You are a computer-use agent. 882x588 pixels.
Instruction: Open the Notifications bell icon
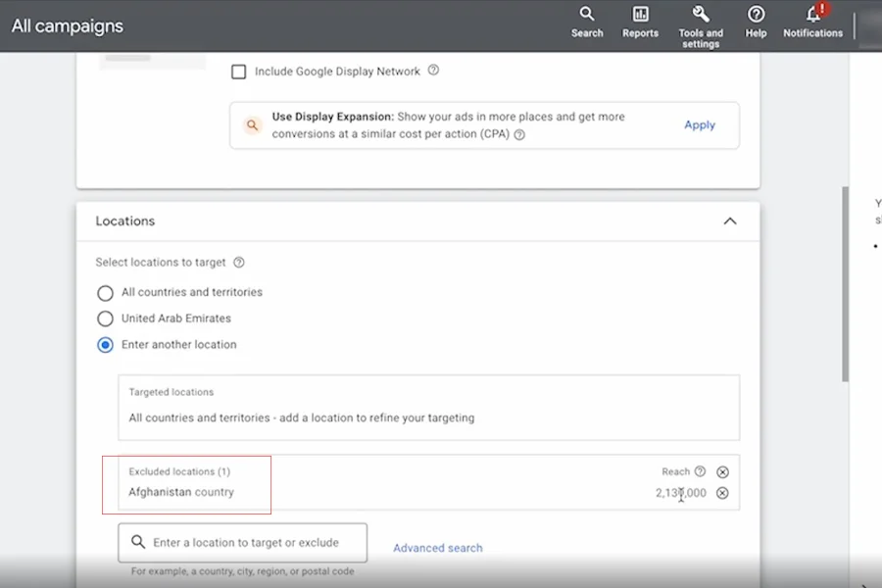[x=812, y=22]
